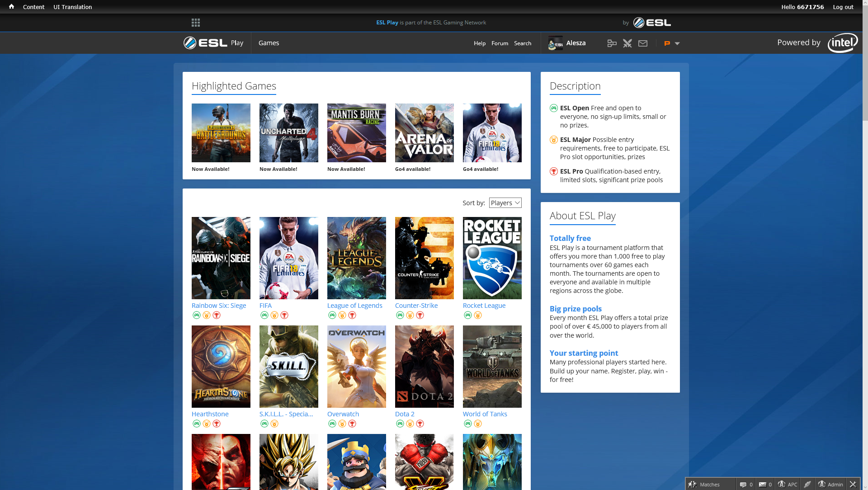Image resolution: width=868 pixels, height=490 pixels.
Task: Click Hearthstone red ESL Pro icon
Action: click(x=217, y=424)
